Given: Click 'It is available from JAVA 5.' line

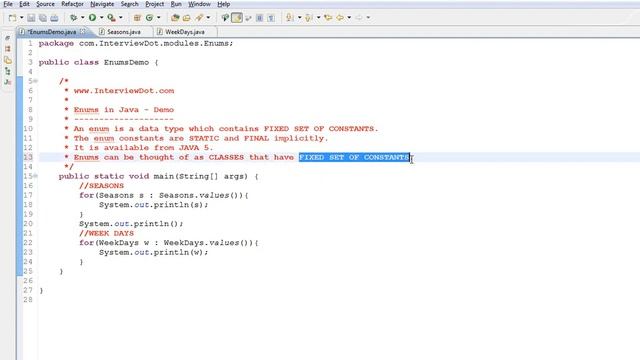Looking at the screenshot, I should tap(143, 148).
